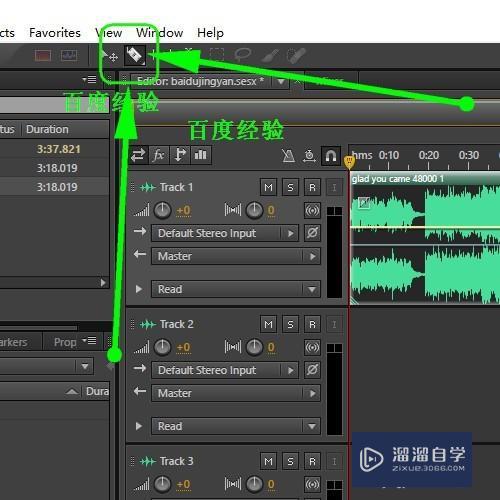Switch to Prop panel tab

tap(65, 342)
